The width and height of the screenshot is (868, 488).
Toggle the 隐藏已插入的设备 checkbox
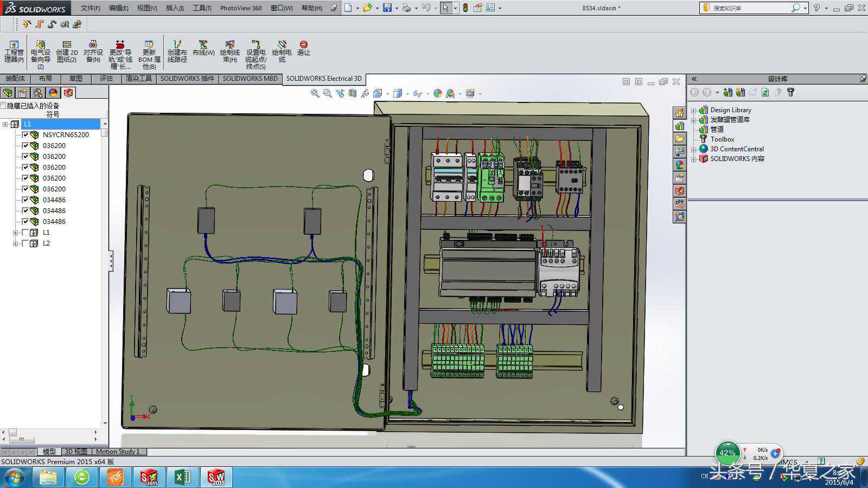tap(3, 106)
